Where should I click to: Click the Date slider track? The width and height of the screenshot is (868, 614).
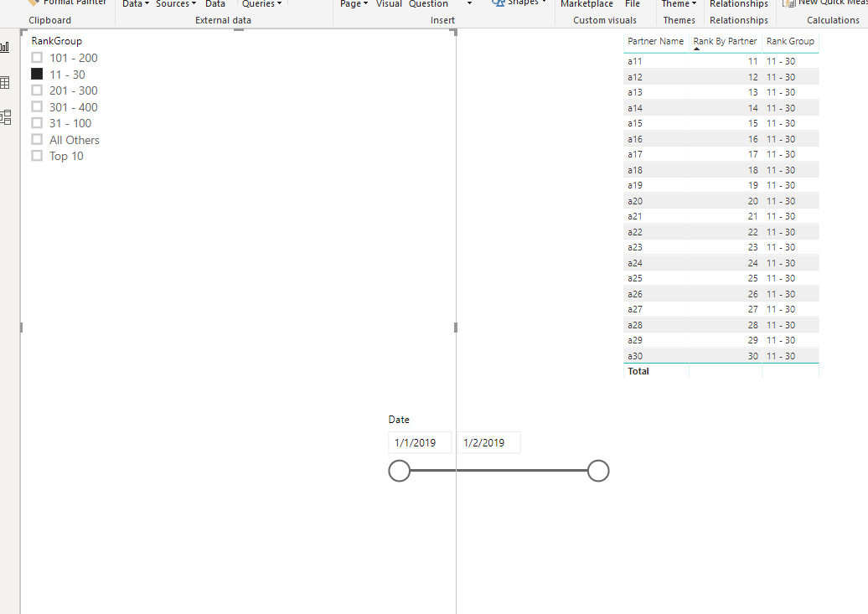(499, 471)
